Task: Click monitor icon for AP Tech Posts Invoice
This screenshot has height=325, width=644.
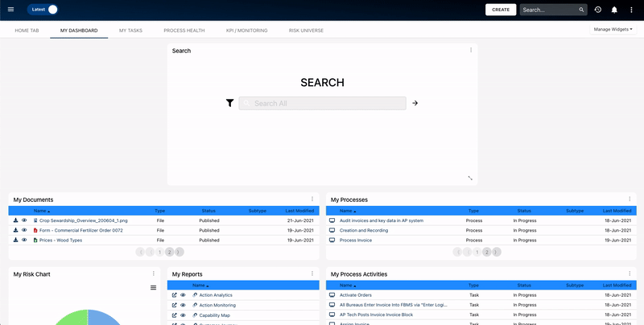Action: point(332,315)
